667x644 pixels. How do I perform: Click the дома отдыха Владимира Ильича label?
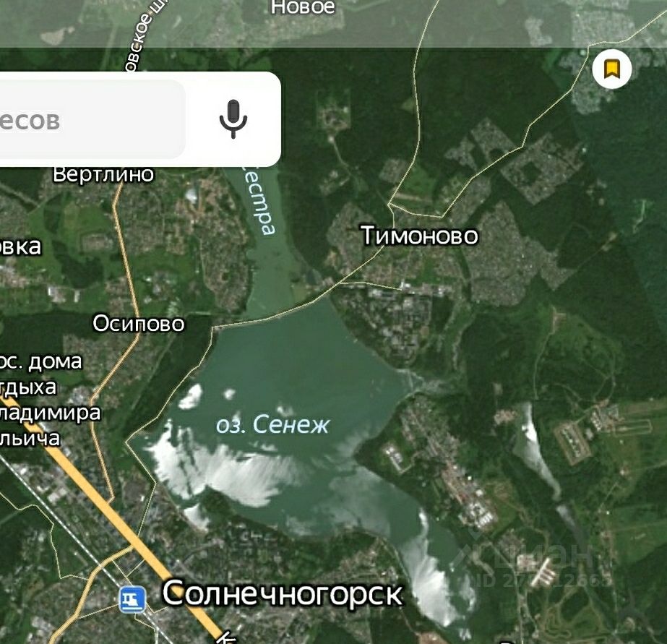[x=43, y=400]
